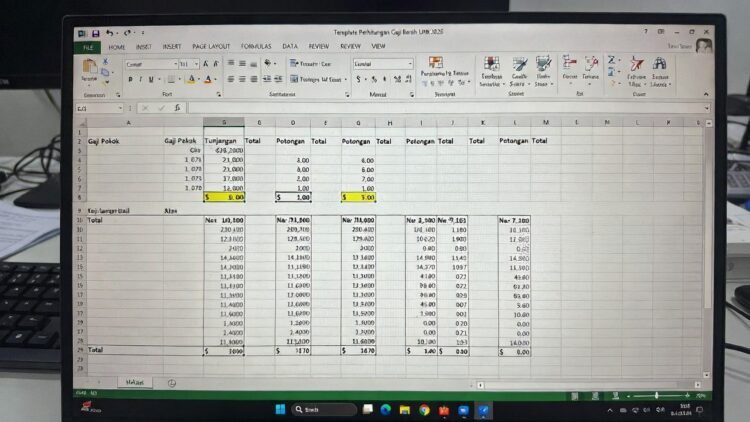Click the Decrease Decimal icon
The height and width of the screenshot is (422, 750).
point(408,79)
